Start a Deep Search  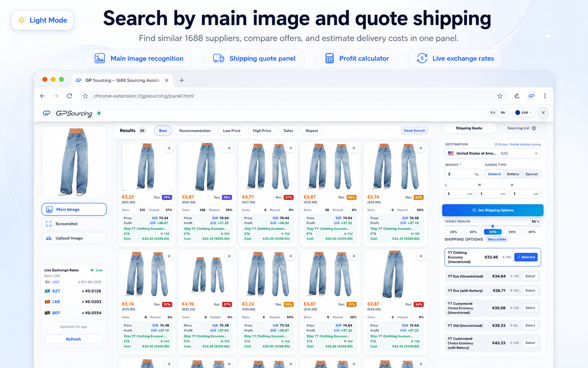[x=414, y=131]
